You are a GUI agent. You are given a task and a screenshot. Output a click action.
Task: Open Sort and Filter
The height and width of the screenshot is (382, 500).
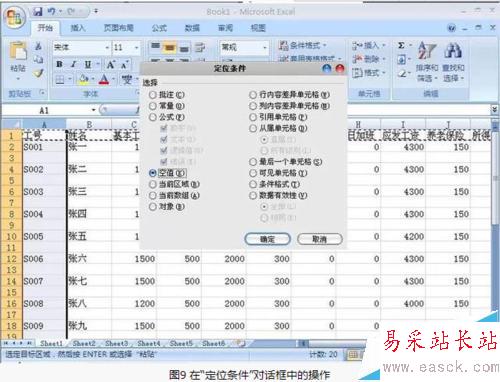tap(427, 62)
